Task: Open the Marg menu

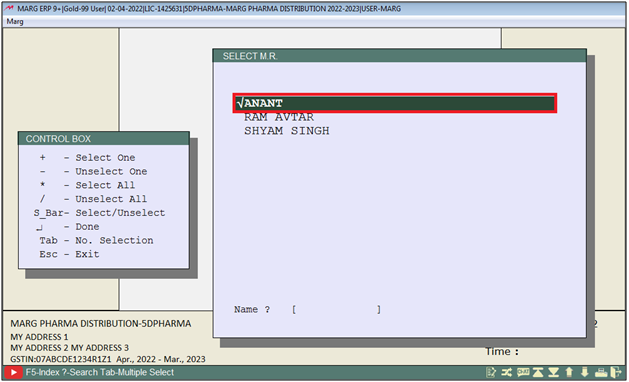Action: [15, 22]
